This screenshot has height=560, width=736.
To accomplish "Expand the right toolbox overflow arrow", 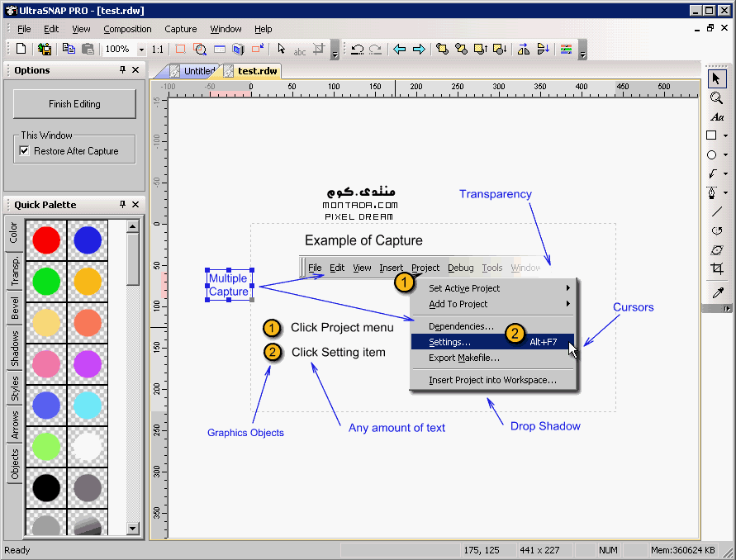I will pyautogui.click(x=727, y=308).
